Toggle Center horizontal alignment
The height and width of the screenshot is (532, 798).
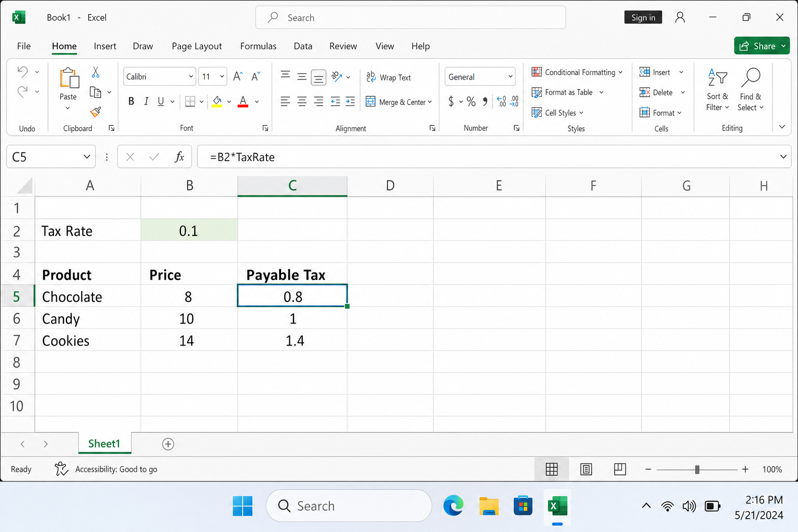pos(302,101)
